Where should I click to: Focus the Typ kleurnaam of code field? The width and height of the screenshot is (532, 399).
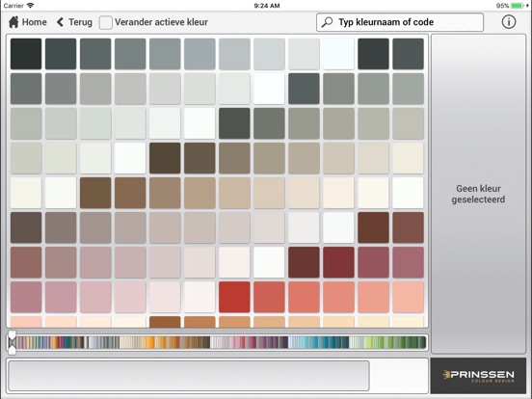[x=400, y=22]
